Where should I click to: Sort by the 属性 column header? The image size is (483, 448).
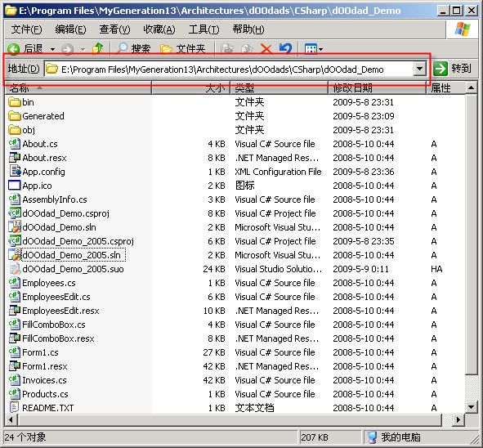[x=445, y=88]
